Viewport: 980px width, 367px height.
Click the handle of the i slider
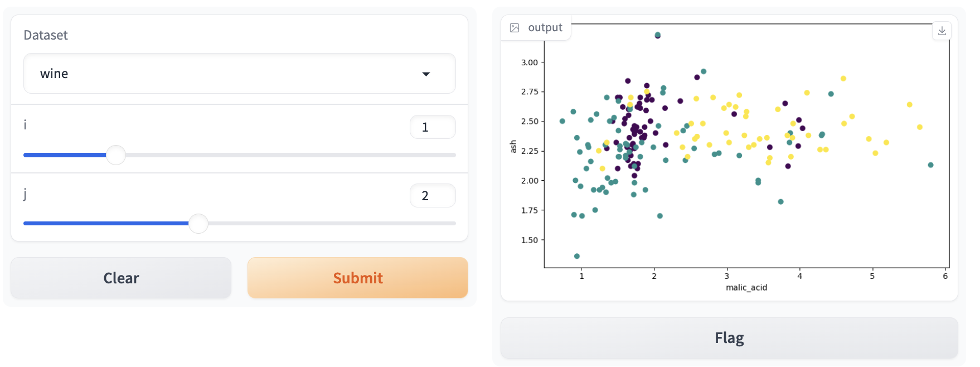point(116,155)
